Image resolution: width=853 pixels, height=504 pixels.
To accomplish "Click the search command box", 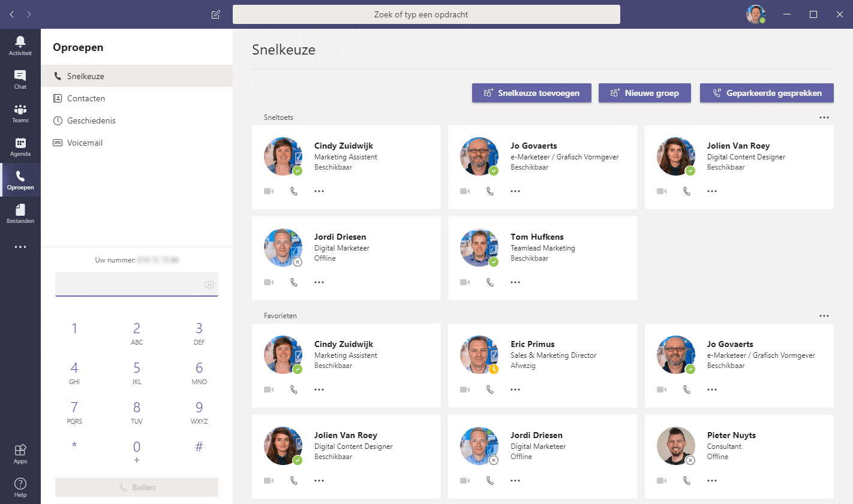I will tap(426, 14).
